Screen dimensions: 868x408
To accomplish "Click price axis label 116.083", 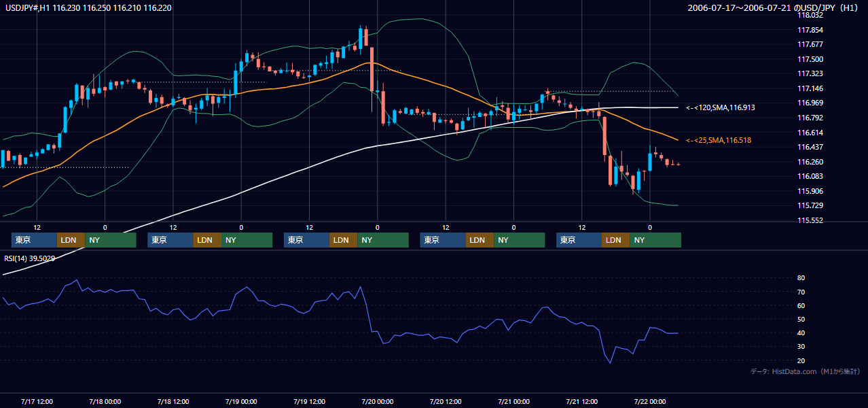I will coord(811,176).
